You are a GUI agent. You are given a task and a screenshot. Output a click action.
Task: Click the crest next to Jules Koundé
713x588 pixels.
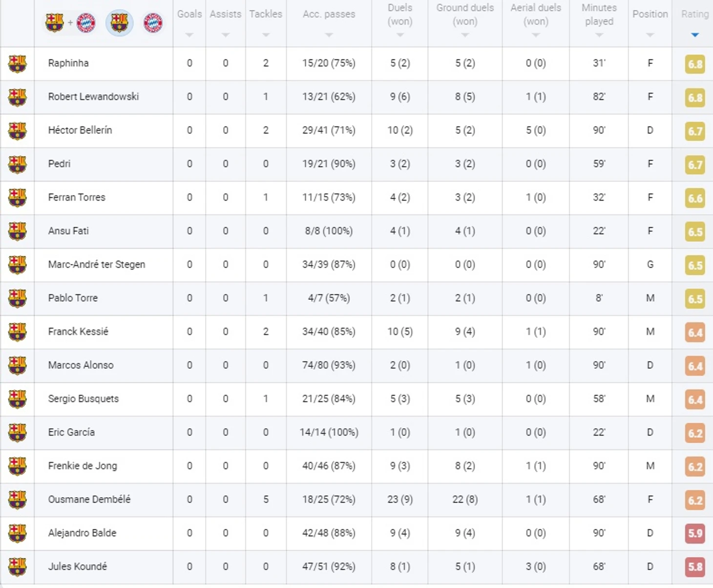pos(18,567)
